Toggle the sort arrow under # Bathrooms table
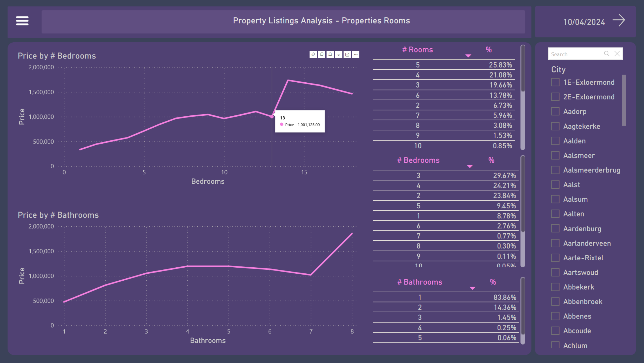 [x=473, y=288]
